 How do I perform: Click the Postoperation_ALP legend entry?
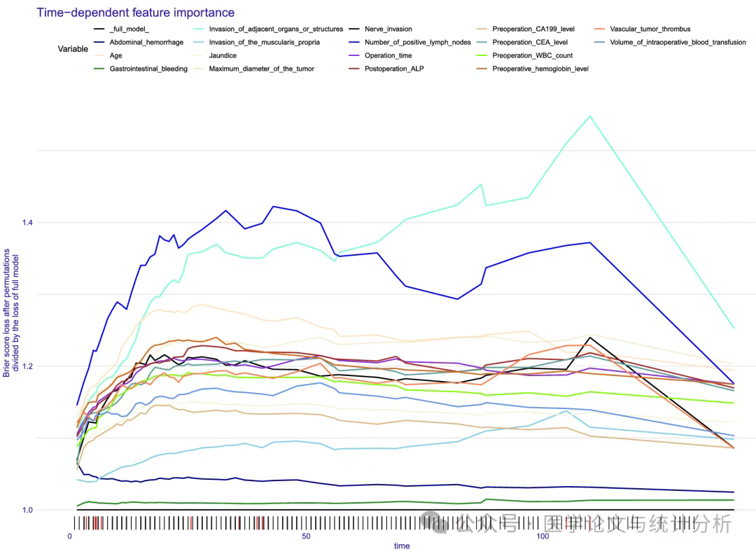[386, 69]
